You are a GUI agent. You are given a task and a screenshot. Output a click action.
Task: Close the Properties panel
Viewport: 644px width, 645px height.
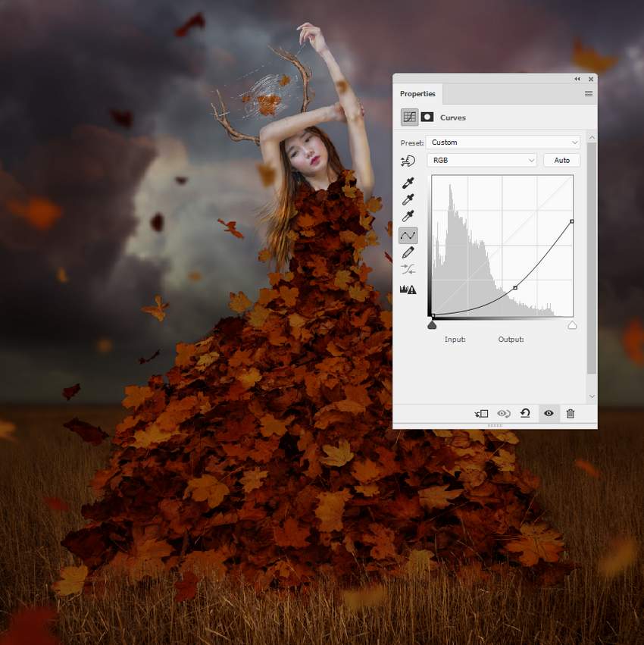(591, 79)
